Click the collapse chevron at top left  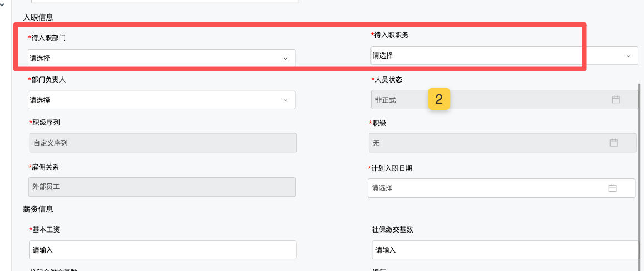coord(4,6)
